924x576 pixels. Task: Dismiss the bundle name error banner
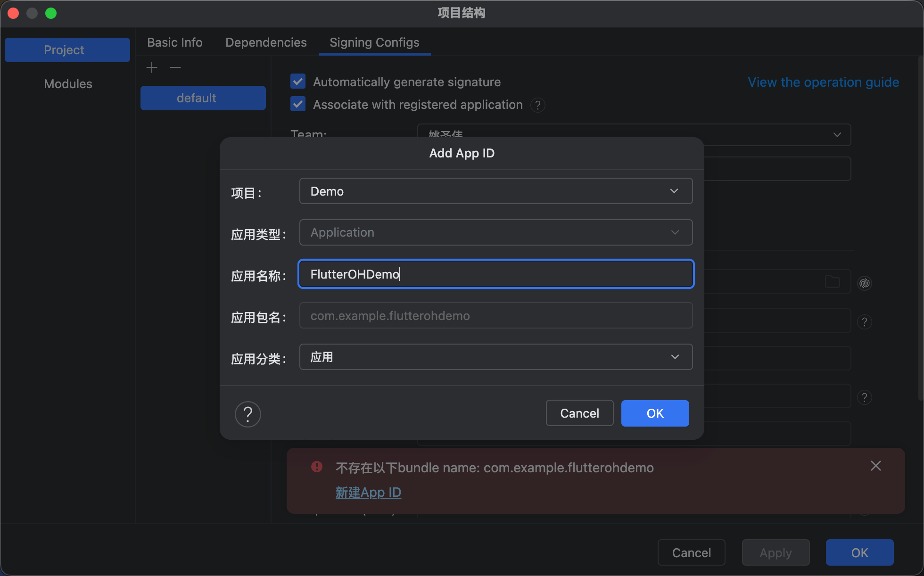point(875,466)
